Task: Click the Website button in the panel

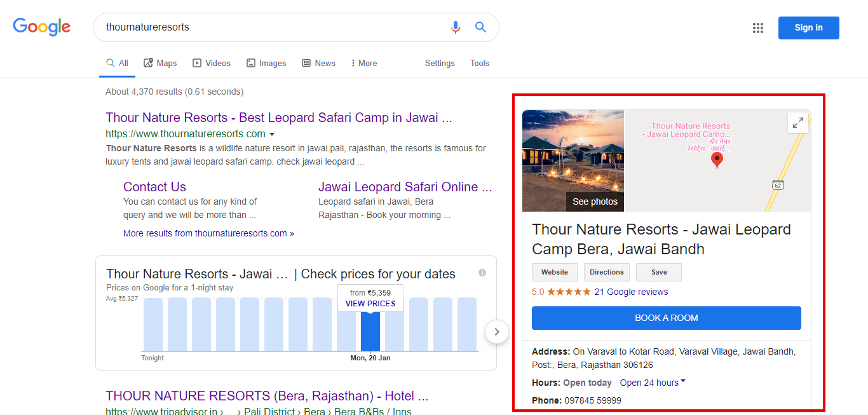Action: pos(555,272)
